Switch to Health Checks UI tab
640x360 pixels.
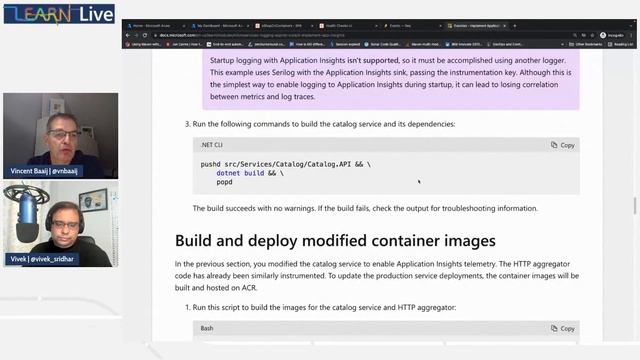(347, 26)
